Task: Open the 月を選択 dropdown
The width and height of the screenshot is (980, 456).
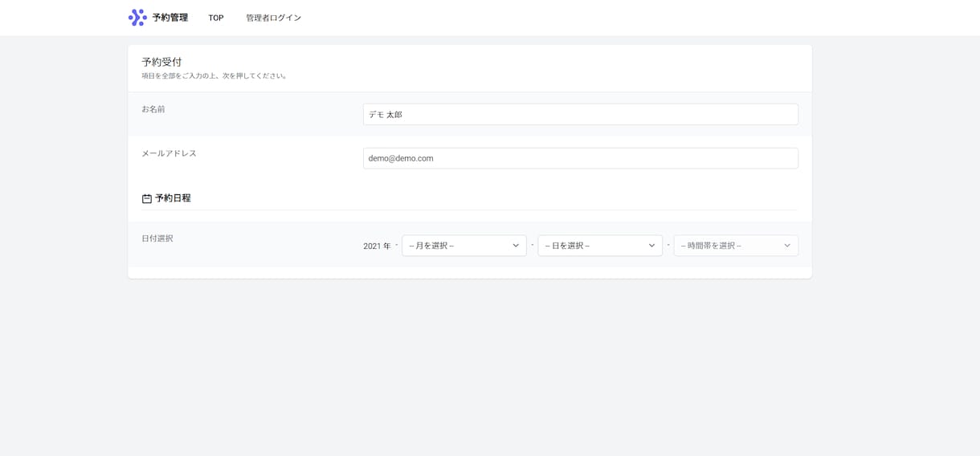Action: [x=464, y=246]
